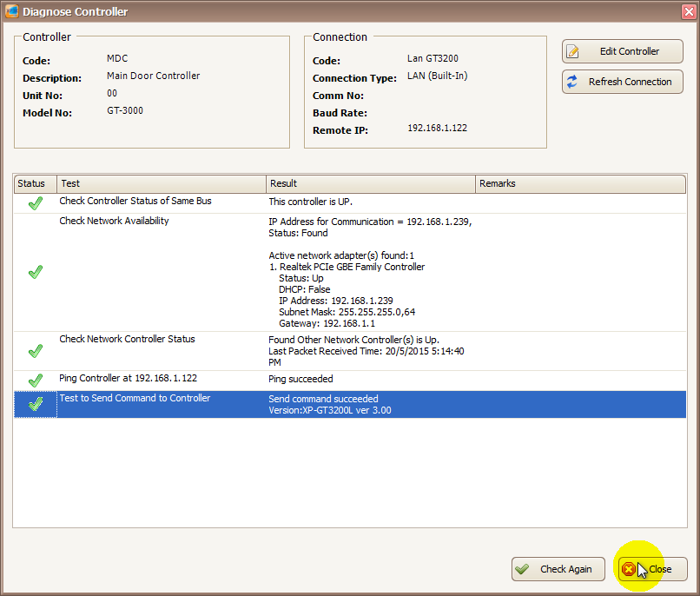The height and width of the screenshot is (596, 700).
Task: Click the Remote IP value 192.168.1.122
Action: [x=437, y=129]
